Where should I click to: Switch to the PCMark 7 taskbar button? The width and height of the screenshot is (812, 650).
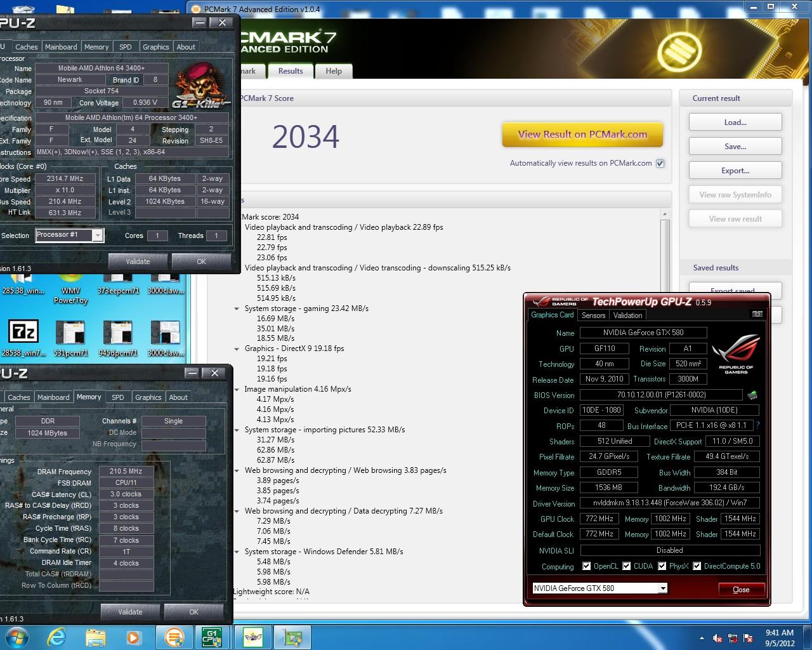[174, 637]
